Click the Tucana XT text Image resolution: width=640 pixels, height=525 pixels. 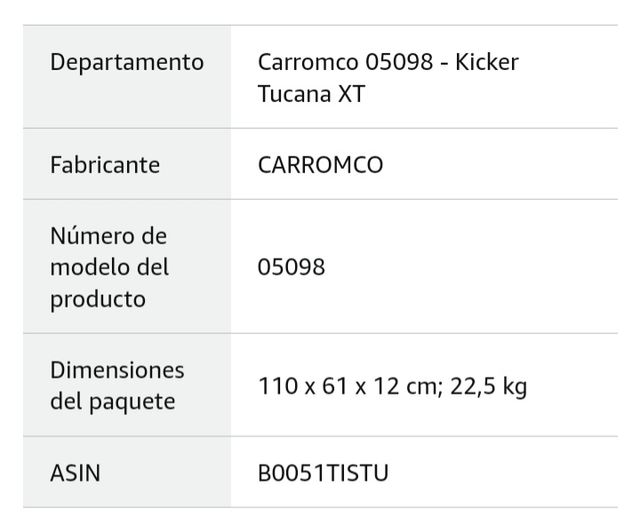click(306, 93)
